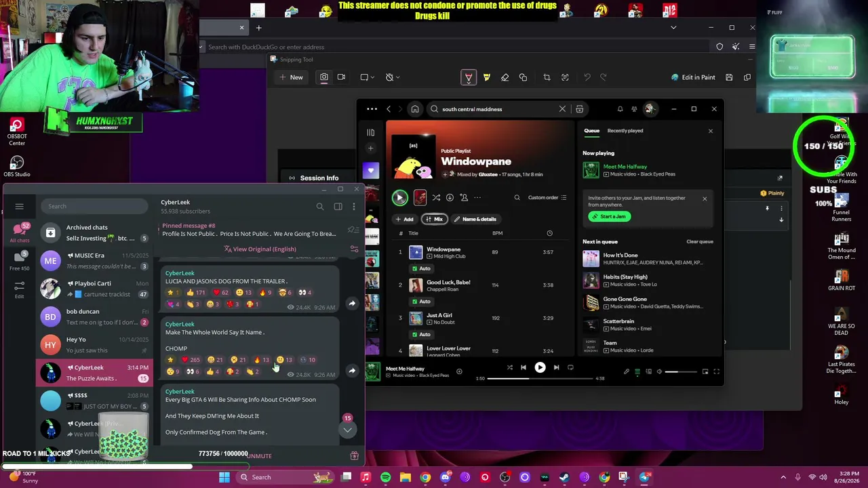The height and width of the screenshot is (488, 868).
Task: Open more options for Windowpane playlist
Action: point(477,198)
